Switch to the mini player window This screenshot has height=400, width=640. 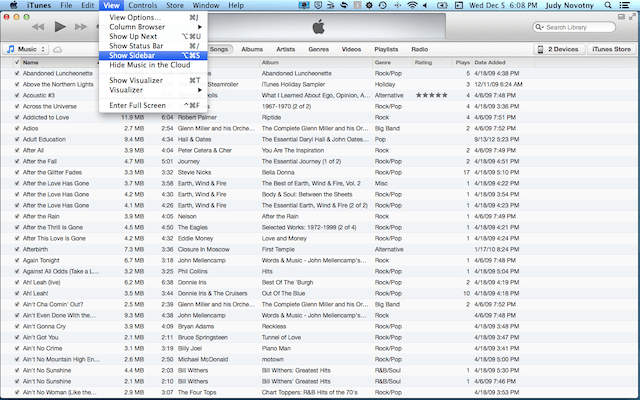click(x=621, y=17)
